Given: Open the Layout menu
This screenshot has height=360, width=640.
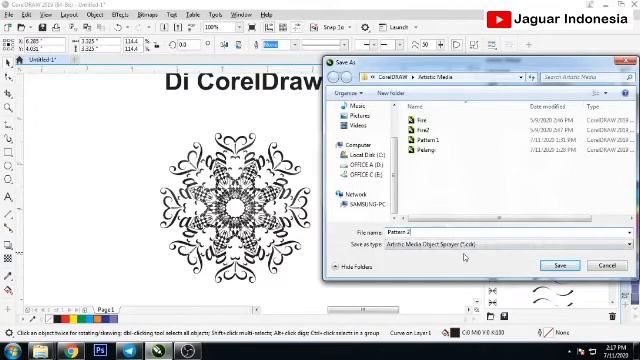Looking at the screenshot, I should [69, 15].
